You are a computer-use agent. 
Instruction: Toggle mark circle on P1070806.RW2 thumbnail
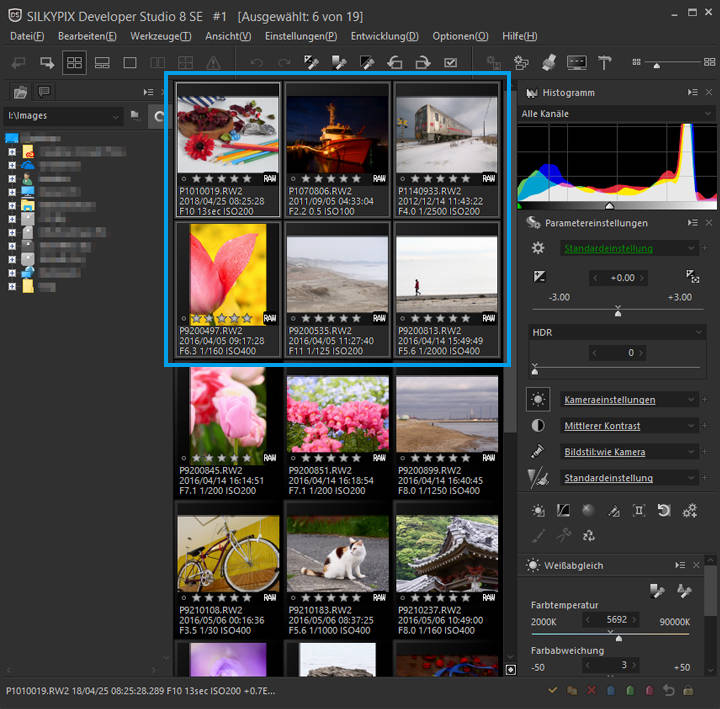pyautogui.click(x=293, y=179)
